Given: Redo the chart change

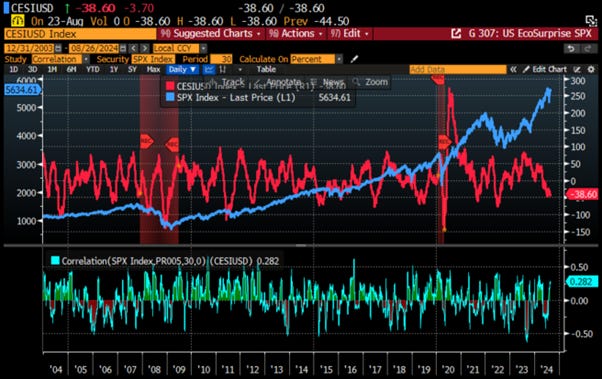Looking at the screenshot, I should [588, 48].
